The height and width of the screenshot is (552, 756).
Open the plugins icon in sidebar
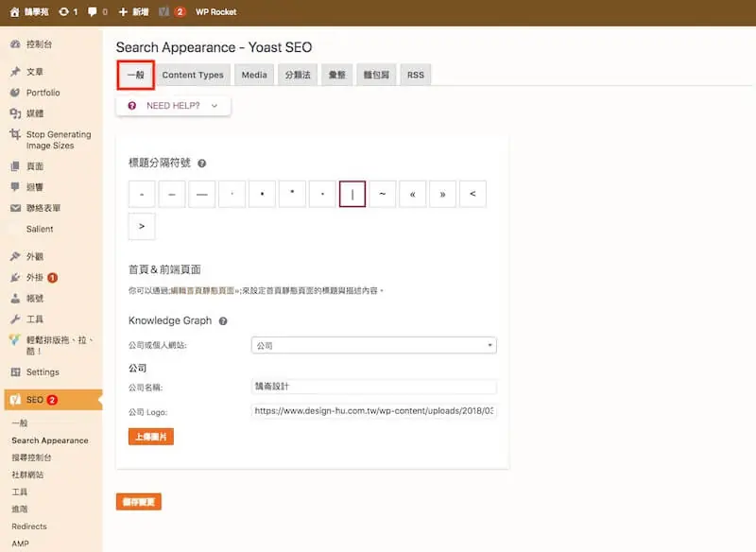[15, 278]
